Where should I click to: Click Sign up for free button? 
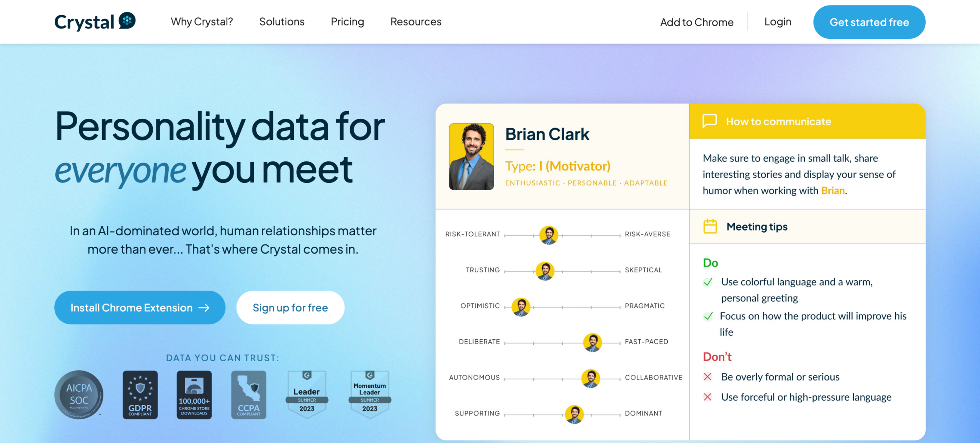[x=290, y=307]
